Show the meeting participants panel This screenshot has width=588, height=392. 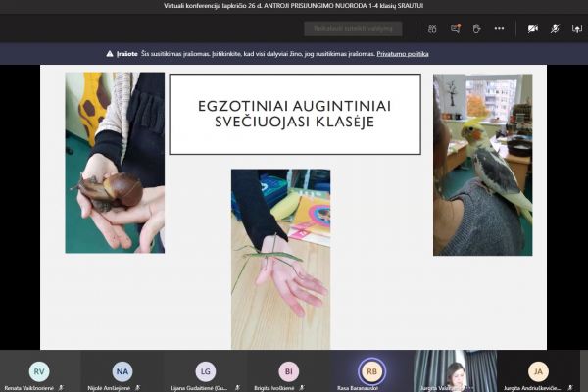point(432,28)
